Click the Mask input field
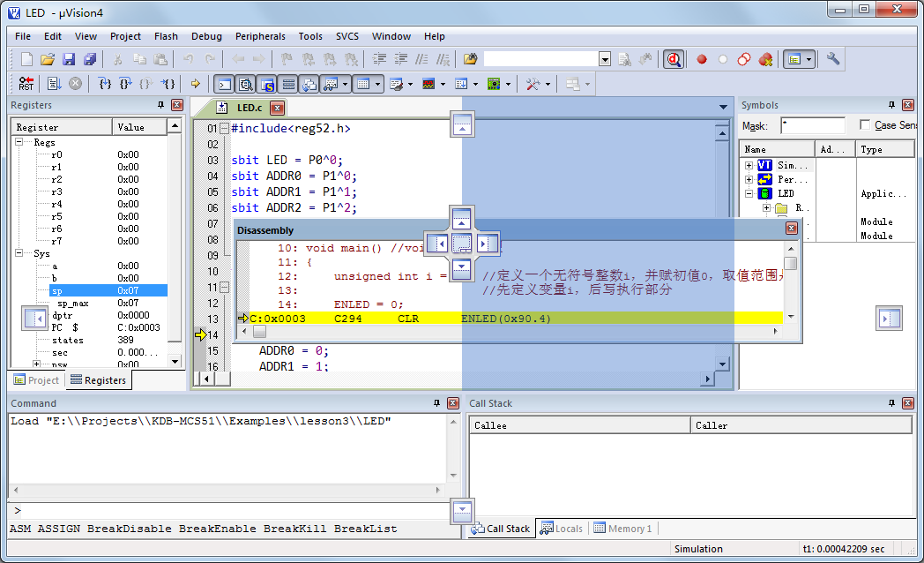924x563 pixels. click(812, 125)
